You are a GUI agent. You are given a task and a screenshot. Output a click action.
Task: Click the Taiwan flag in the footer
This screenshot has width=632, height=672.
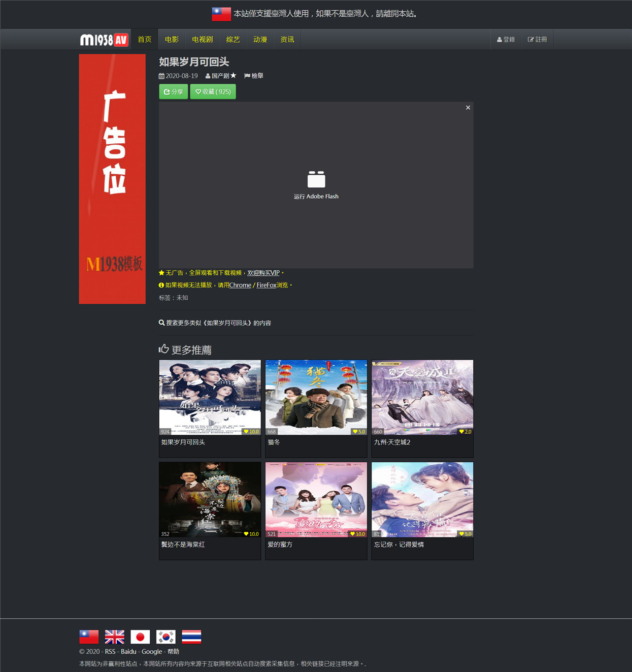point(89,636)
